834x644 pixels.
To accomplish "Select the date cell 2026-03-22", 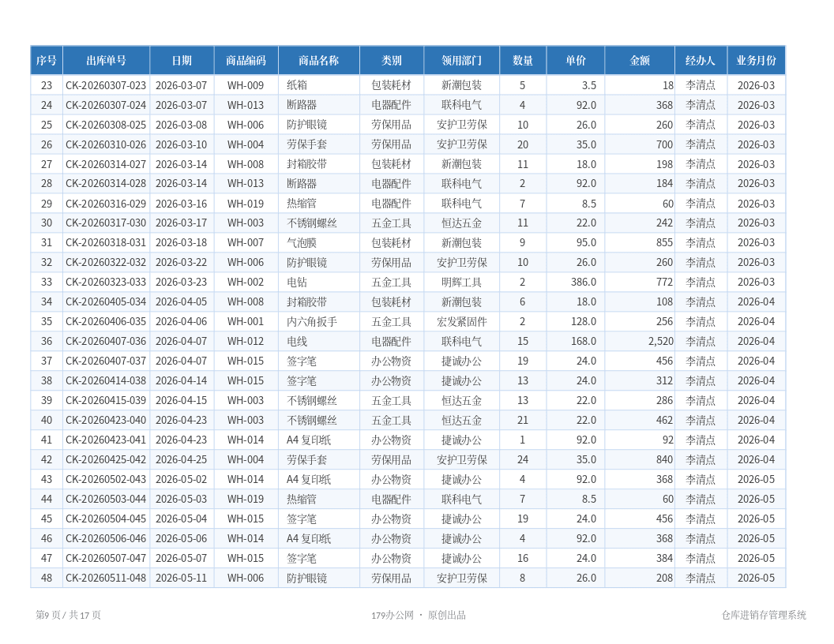I will (182, 263).
